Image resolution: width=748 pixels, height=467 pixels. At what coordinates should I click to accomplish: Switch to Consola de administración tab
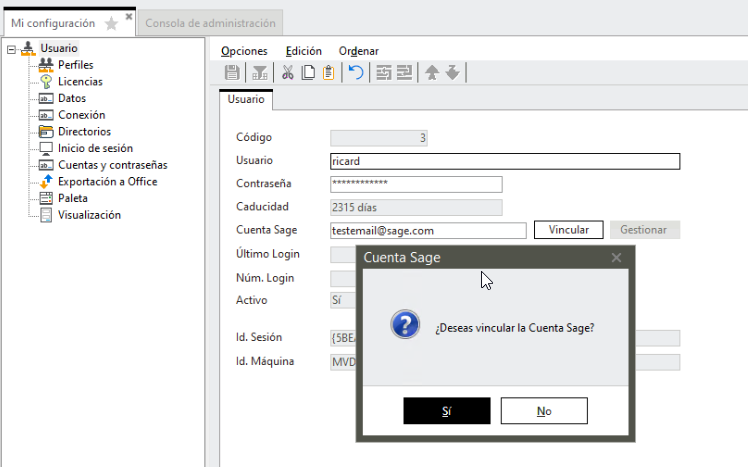click(x=209, y=23)
